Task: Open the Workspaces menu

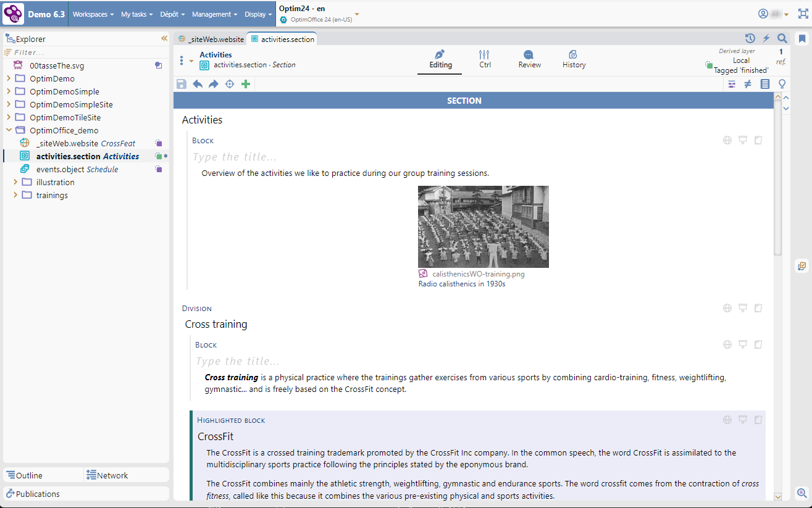Action: (93, 14)
